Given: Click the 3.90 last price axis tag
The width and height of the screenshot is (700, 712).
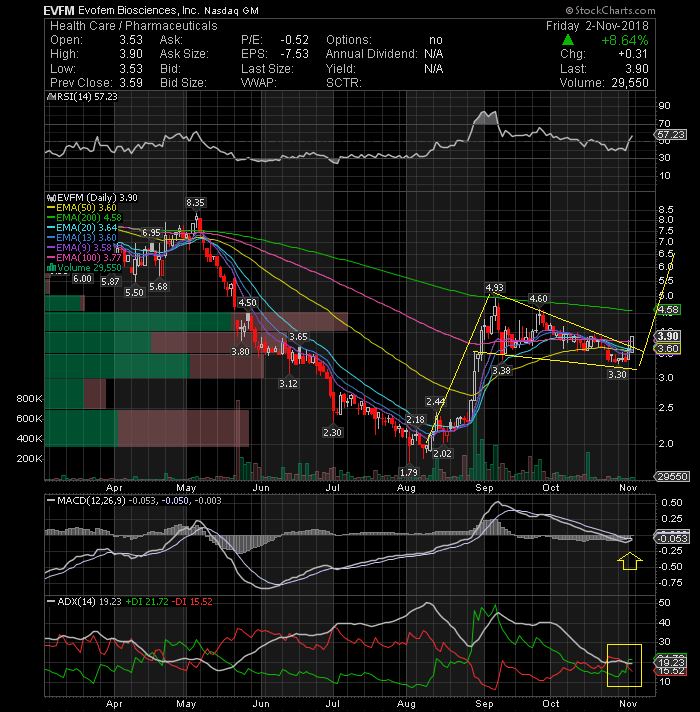Looking at the screenshot, I should 668,336.
